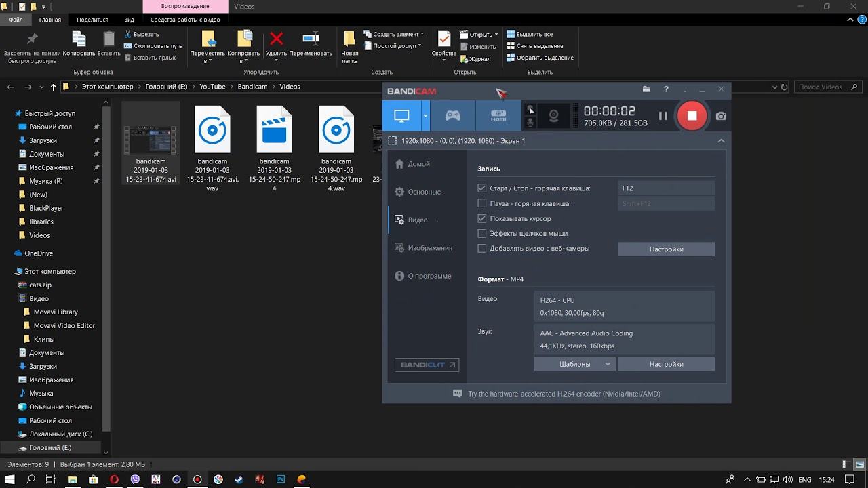
Task: Disable the Показывать курсор checkbox
Action: (481, 218)
